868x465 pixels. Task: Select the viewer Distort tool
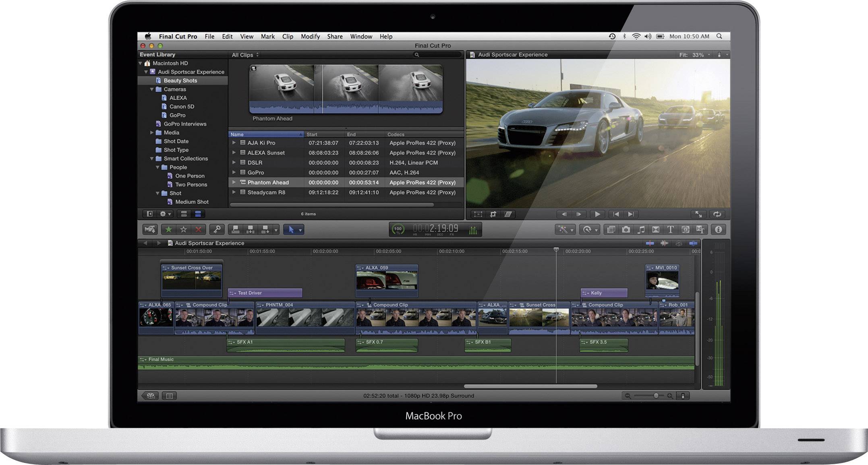[x=508, y=214]
